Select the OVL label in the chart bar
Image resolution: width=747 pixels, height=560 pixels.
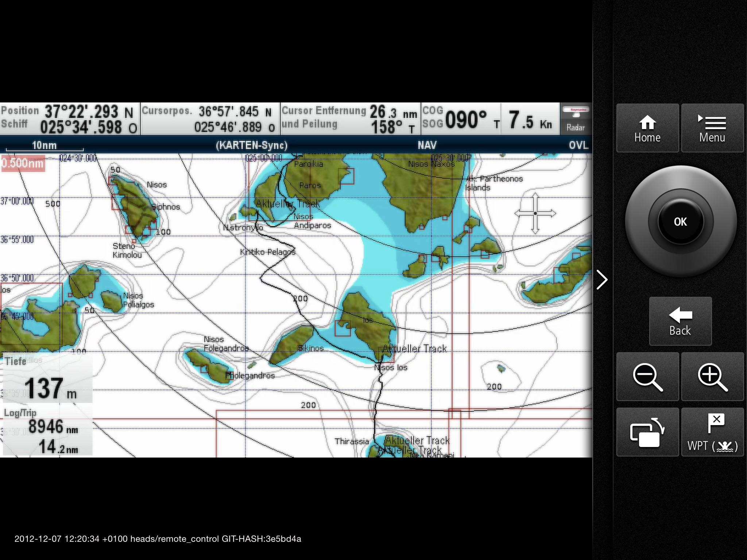point(578,145)
